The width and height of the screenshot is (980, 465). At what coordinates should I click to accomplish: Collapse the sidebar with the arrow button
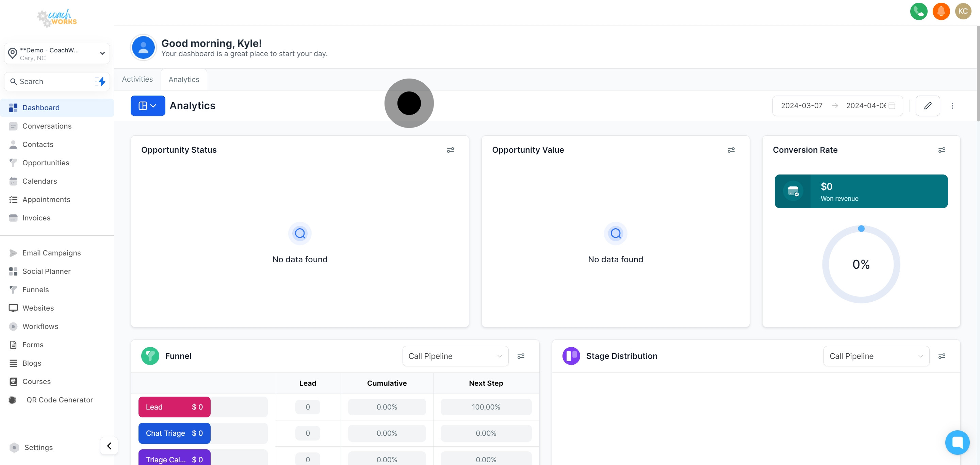[x=109, y=446]
